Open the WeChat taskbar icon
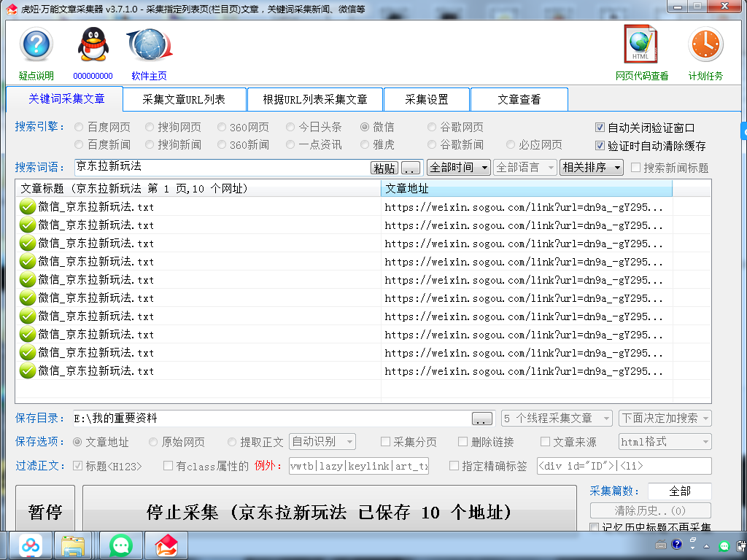 pos(121,545)
